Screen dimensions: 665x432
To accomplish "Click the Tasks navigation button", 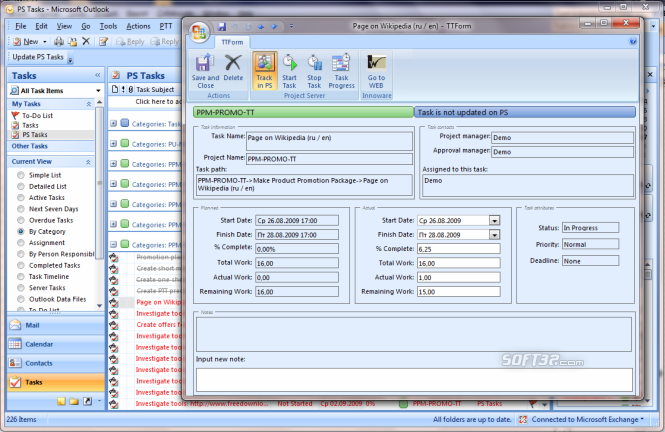I will (x=56, y=382).
